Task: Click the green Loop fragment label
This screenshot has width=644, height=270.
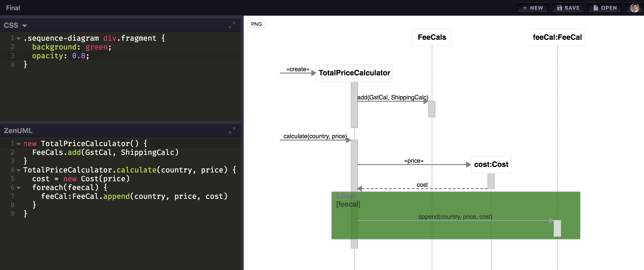Action: 345,196
